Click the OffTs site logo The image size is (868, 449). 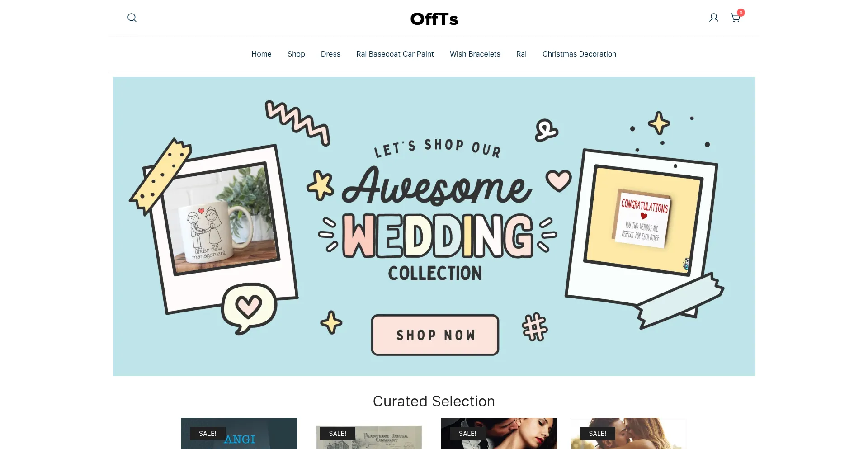tap(434, 19)
